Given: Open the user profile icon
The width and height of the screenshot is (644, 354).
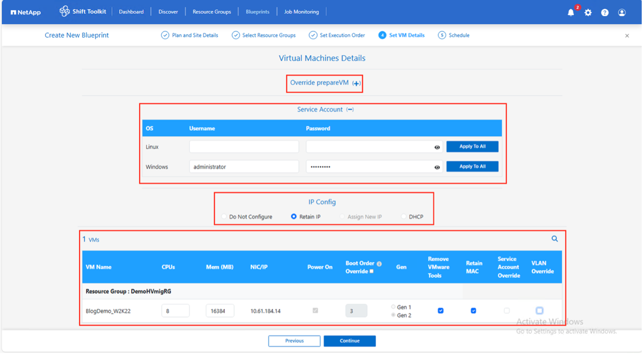Looking at the screenshot, I should click(622, 13).
